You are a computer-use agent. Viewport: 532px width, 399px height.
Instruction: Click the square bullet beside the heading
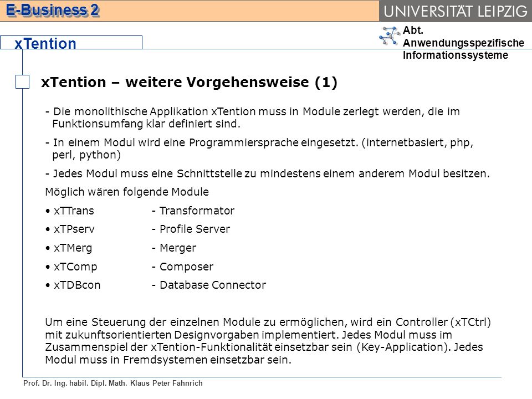click(22, 82)
